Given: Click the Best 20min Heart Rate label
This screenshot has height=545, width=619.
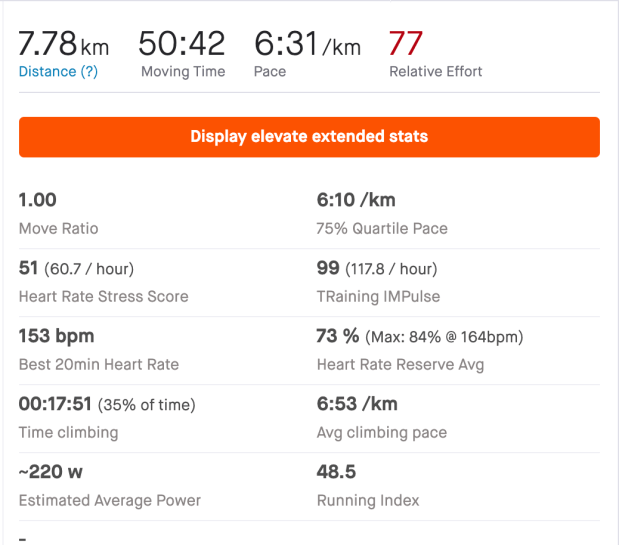Looking at the screenshot, I should point(99,365).
